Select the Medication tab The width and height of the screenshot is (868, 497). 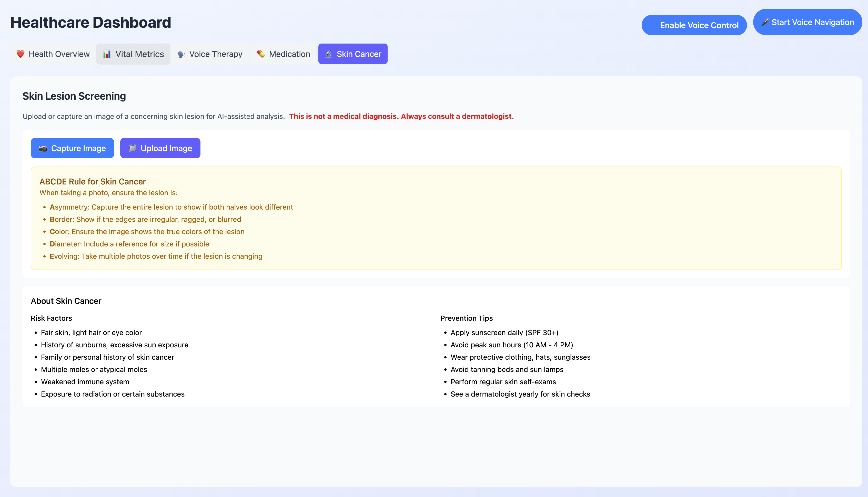[x=289, y=54]
